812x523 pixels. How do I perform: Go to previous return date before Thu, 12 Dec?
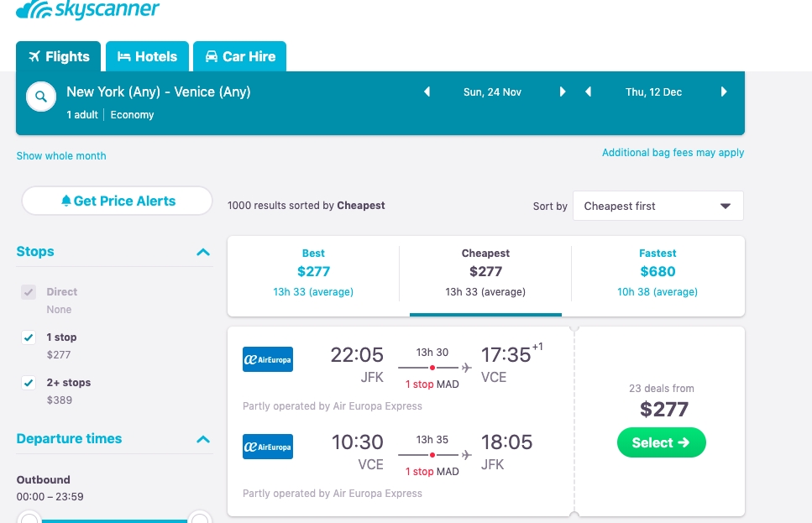click(x=588, y=92)
